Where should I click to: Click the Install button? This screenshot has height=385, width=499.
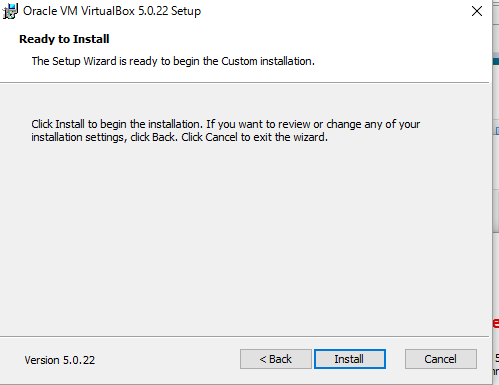350,359
